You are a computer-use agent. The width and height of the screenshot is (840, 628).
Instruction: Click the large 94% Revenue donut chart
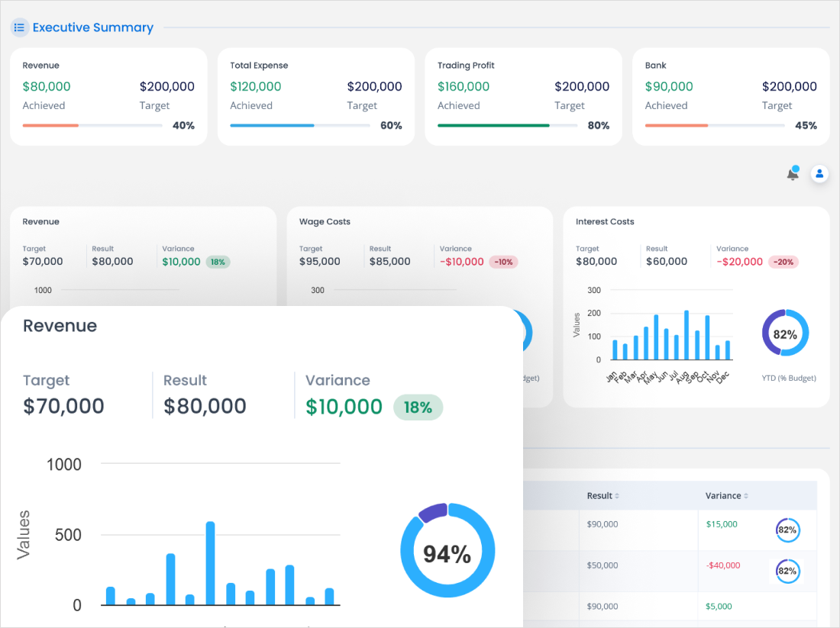coord(447,550)
